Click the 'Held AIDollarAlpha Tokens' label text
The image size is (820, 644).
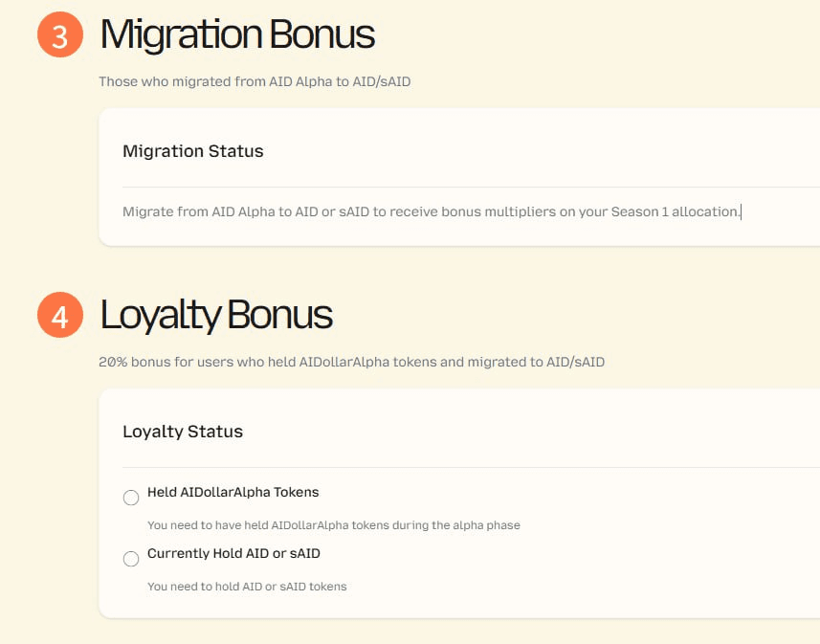[233, 493]
